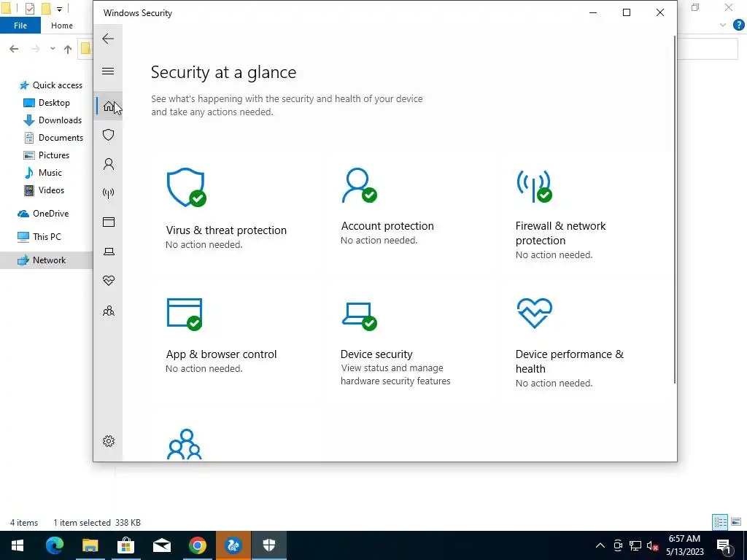Open Settings gear in Windows Security sidebar
The image size is (747, 560).
pyautogui.click(x=109, y=441)
